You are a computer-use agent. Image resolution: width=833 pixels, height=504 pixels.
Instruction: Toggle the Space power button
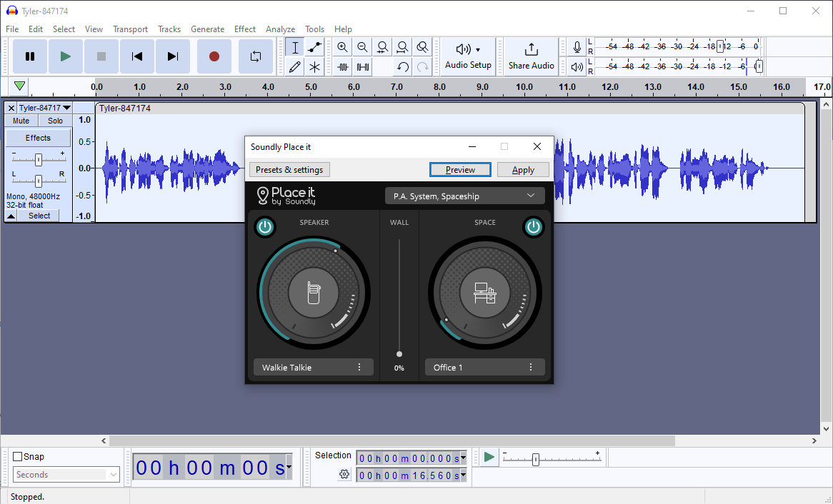[x=534, y=227]
